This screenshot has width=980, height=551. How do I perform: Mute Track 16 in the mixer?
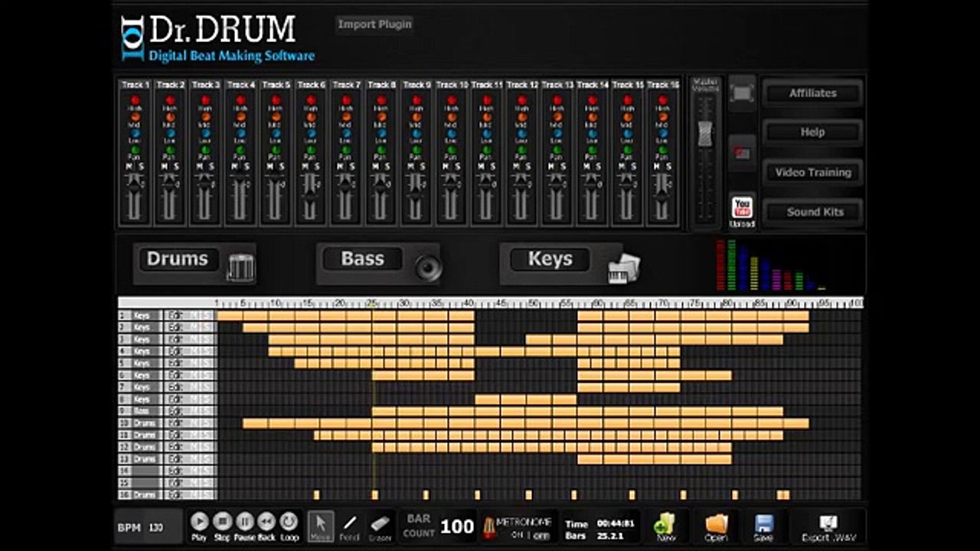click(x=657, y=167)
